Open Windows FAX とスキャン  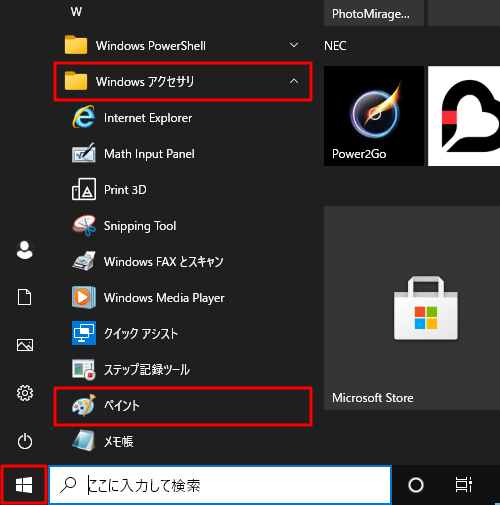183,262
